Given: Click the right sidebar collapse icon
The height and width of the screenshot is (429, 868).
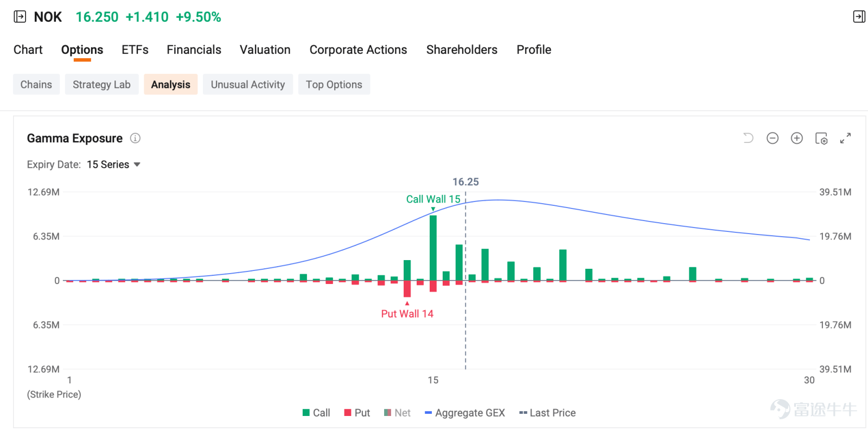Looking at the screenshot, I should 859,17.
